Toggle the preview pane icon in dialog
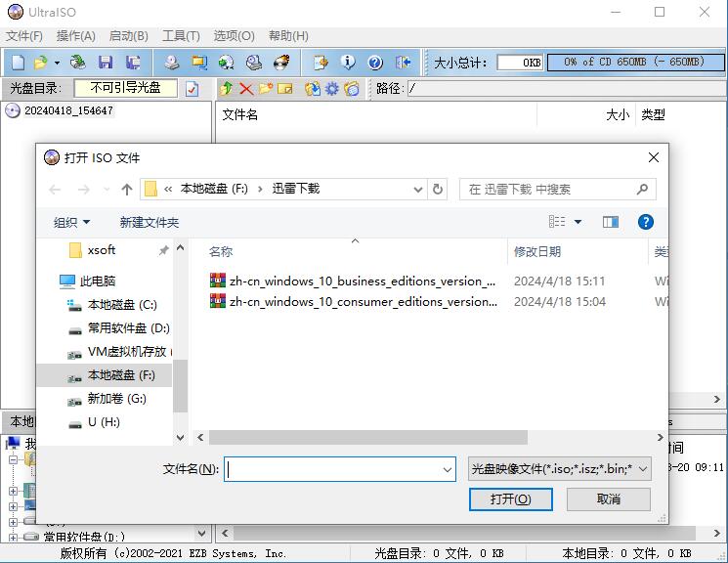Image resolution: width=728 pixels, height=563 pixels. coord(611,222)
